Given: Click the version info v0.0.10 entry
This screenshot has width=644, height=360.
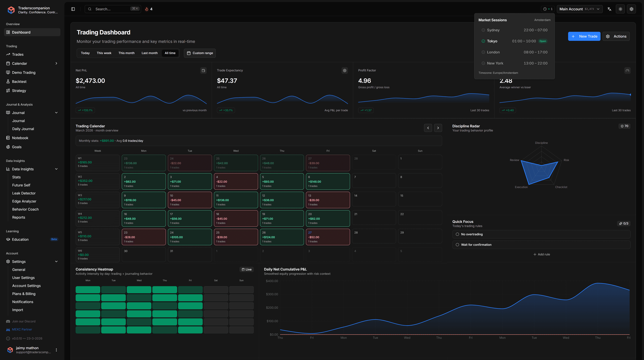Looking at the screenshot, I should pyautogui.click(x=24, y=338).
